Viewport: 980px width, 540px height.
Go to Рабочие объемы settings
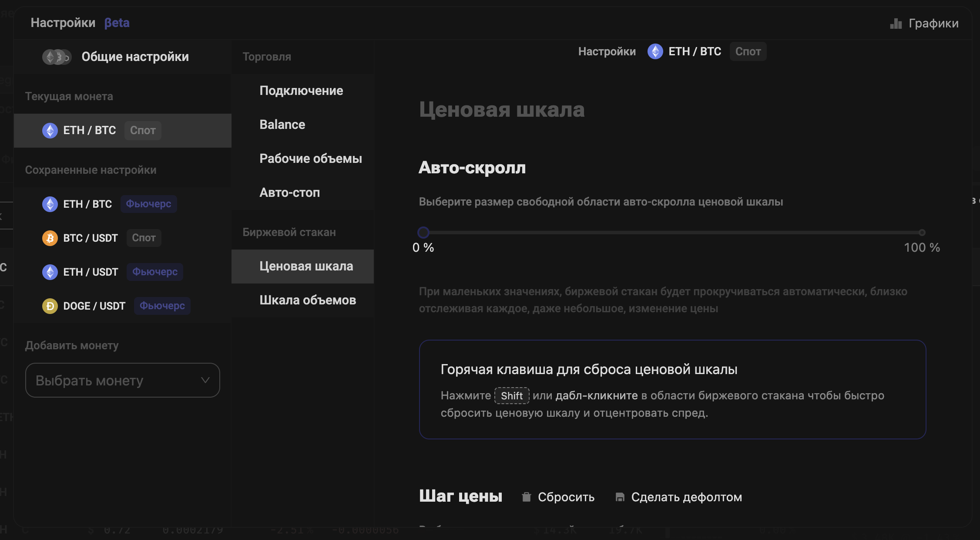click(302, 159)
